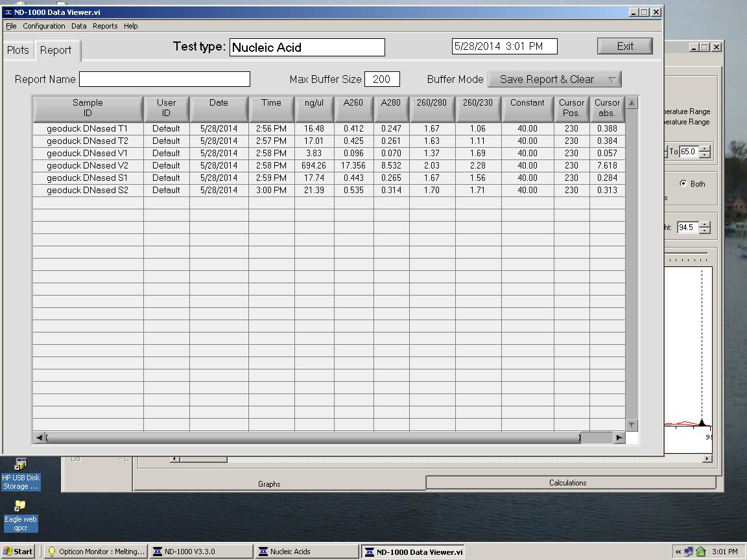Click the ND-1000 Data Viewer title bar icon

pos(8,12)
